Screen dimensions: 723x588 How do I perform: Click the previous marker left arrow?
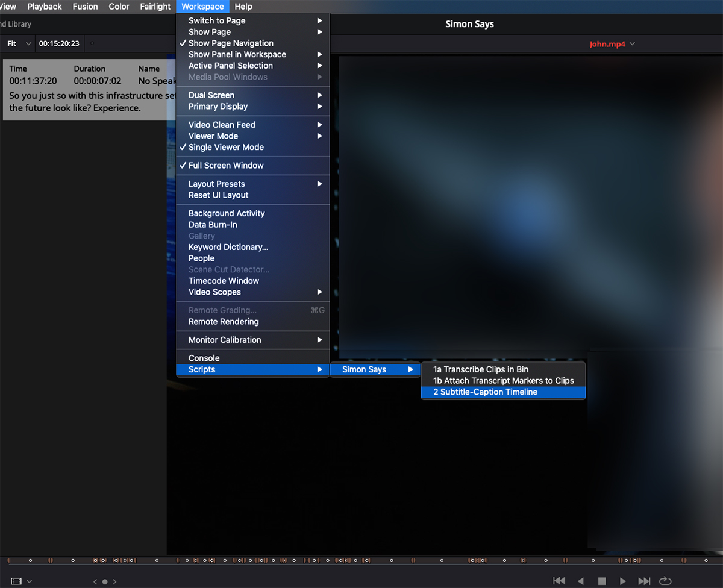click(x=95, y=582)
